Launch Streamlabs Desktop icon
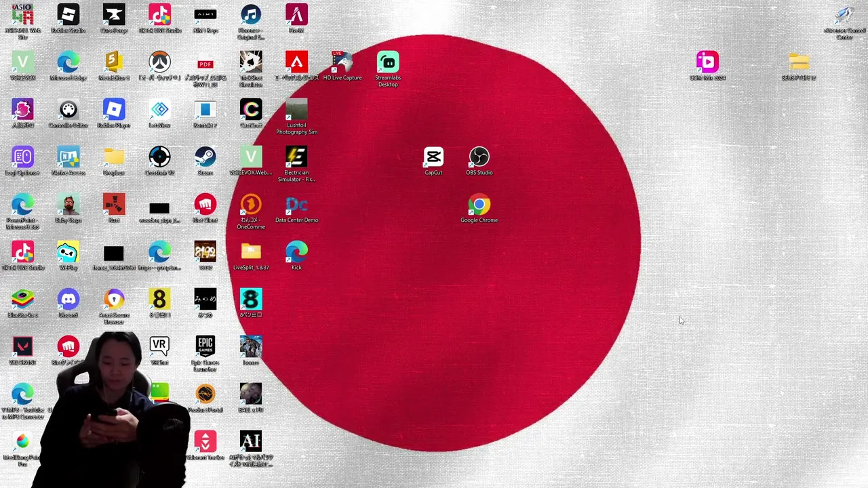The width and height of the screenshot is (868, 488). pyautogui.click(x=388, y=62)
